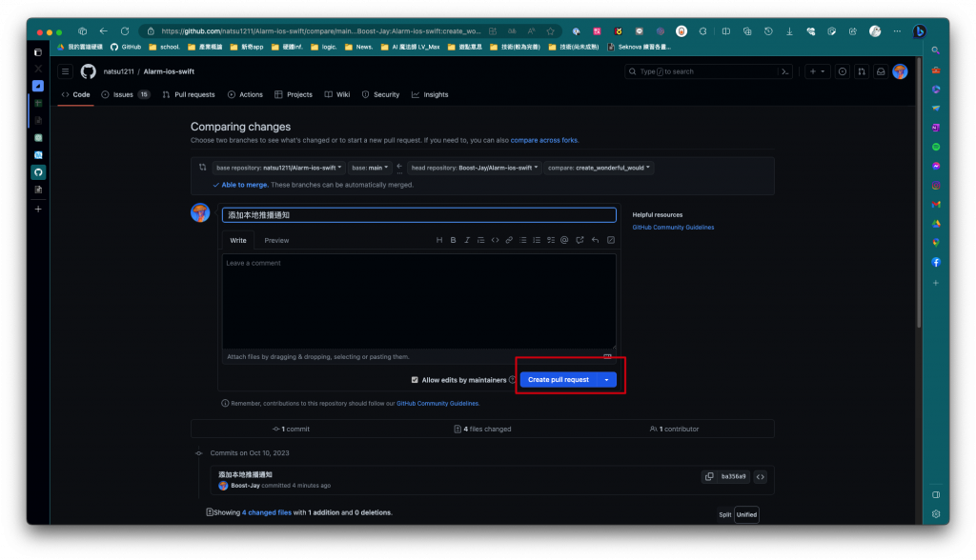
Task: Open the compare: create_wonderful_would dropdown
Action: pyautogui.click(x=599, y=168)
